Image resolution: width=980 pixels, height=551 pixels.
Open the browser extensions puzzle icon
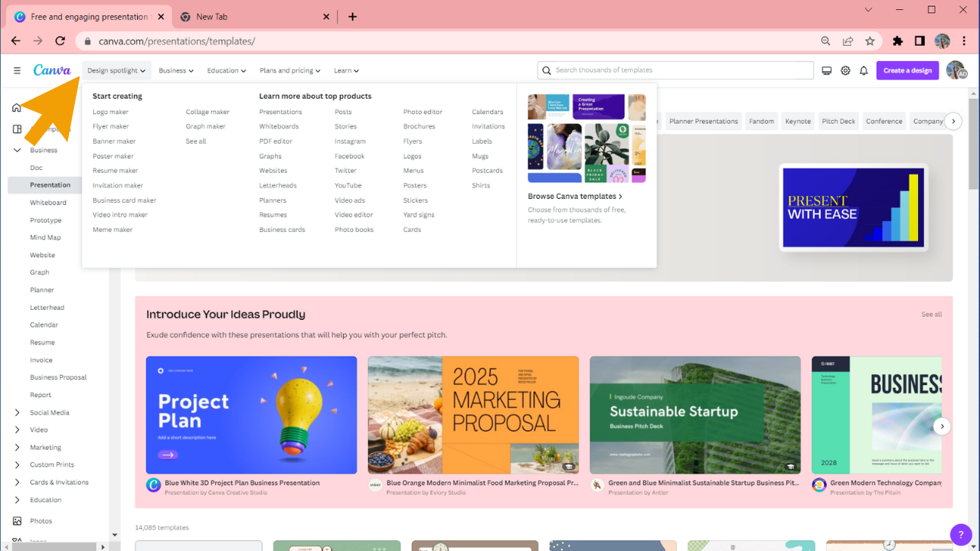[898, 41]
